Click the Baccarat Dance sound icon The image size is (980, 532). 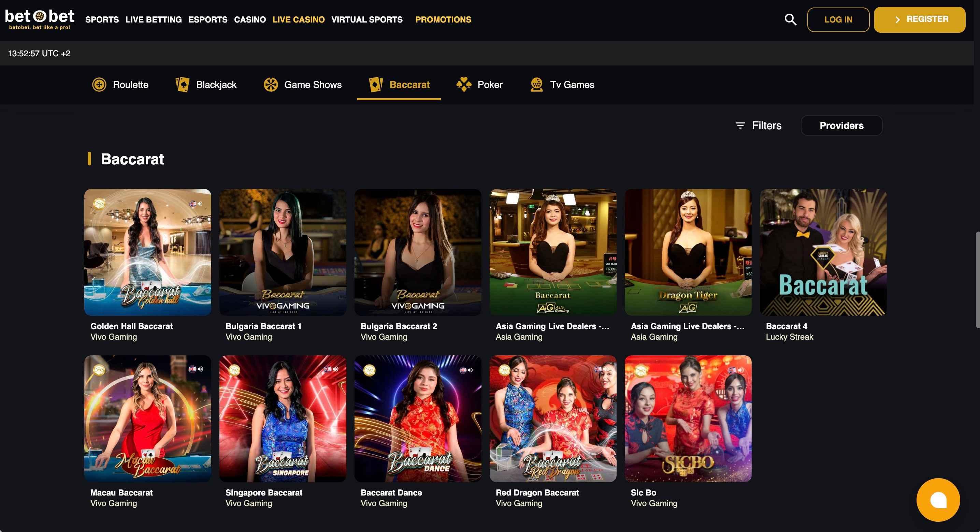coord(471,370)
